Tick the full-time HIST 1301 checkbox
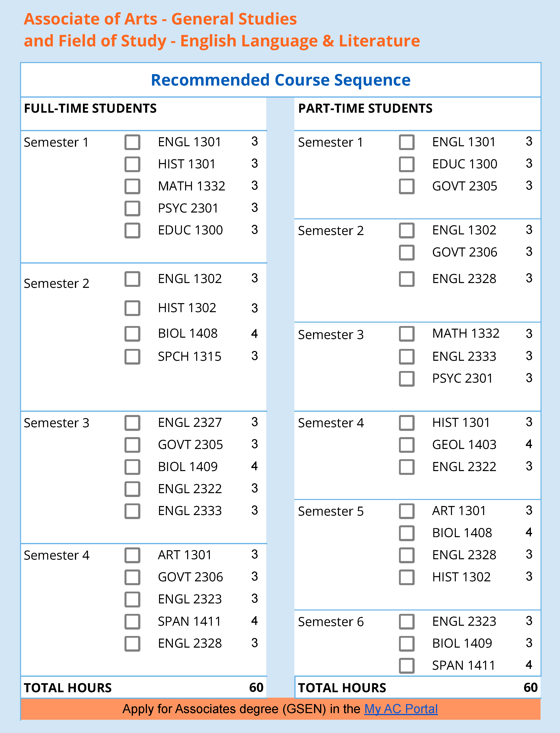The image size is (560, 733). point(132,164)
